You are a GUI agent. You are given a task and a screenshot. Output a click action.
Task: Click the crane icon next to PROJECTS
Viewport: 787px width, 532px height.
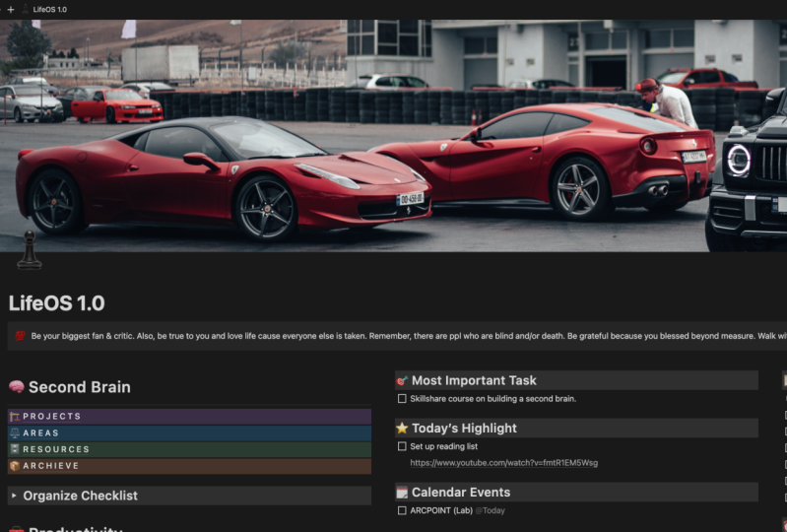tap(15, 416)
